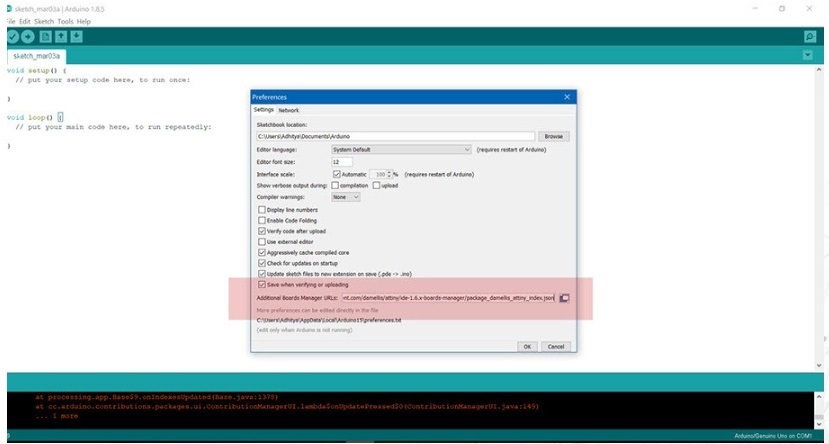Open the File menu

tap(11, 22)
